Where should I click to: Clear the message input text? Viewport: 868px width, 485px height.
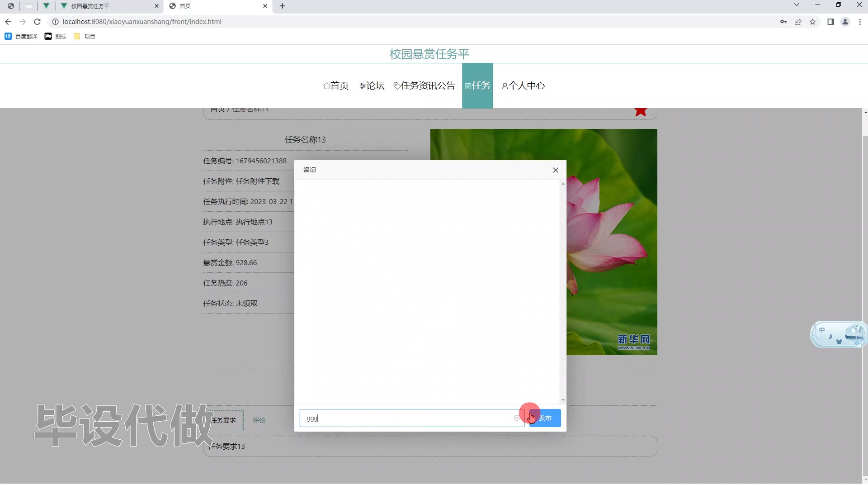click(x=517, y=418)
